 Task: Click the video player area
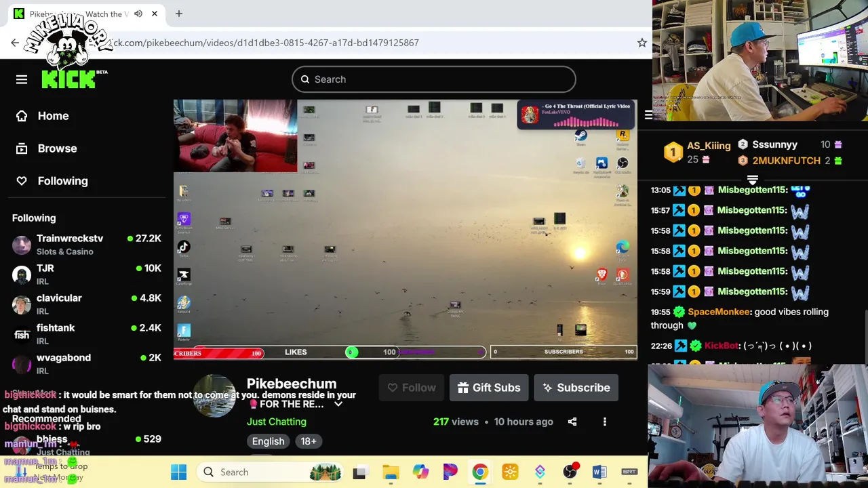click(405, 229)
